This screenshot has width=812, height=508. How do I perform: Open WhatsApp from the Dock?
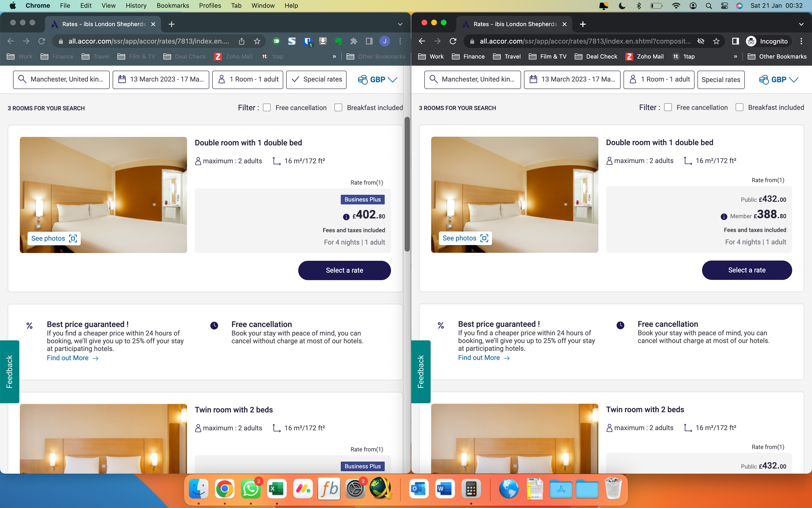[251, 489]
